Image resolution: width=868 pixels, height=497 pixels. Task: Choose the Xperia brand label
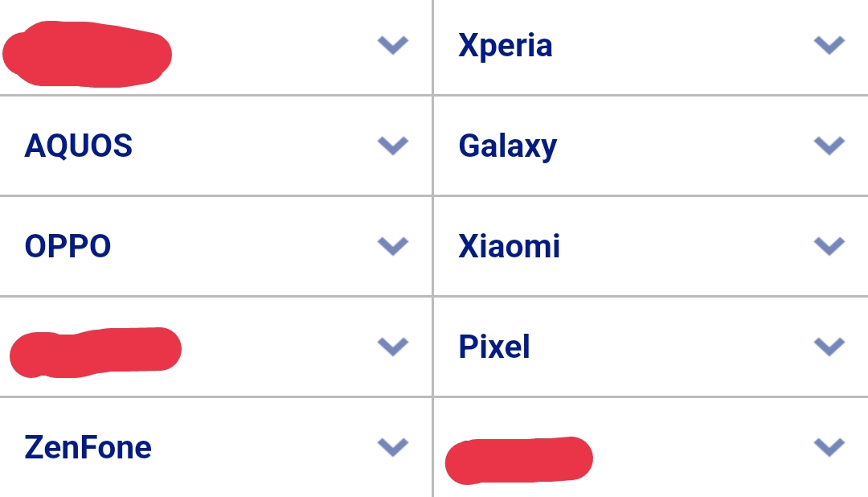tap(505, 46)
